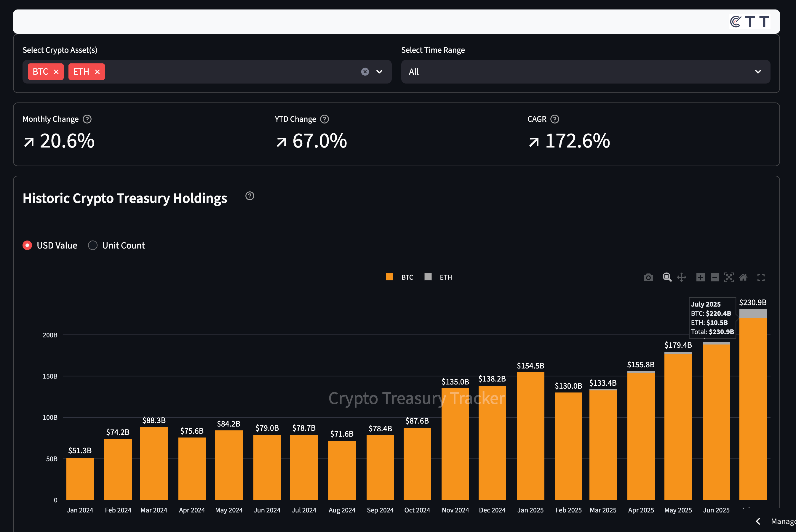The width and height of the screenshot is (796, 532).
Task: Select the box zoom tool
Action: [667, 278]
